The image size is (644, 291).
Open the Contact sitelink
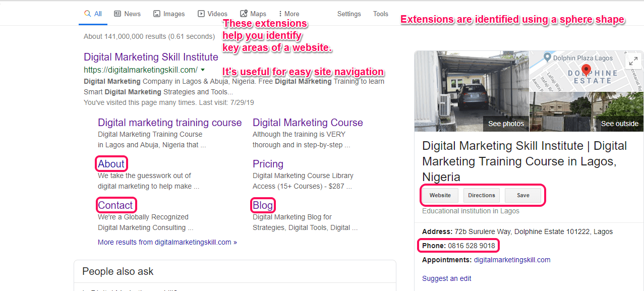115,205
